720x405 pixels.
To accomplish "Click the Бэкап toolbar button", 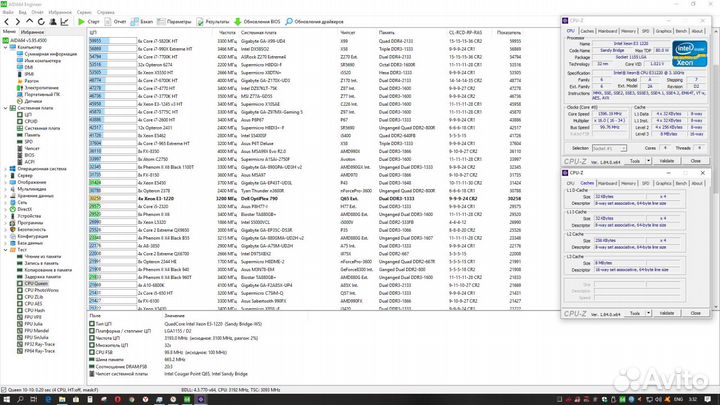I will pyautogui.click(x=142, y=22).
